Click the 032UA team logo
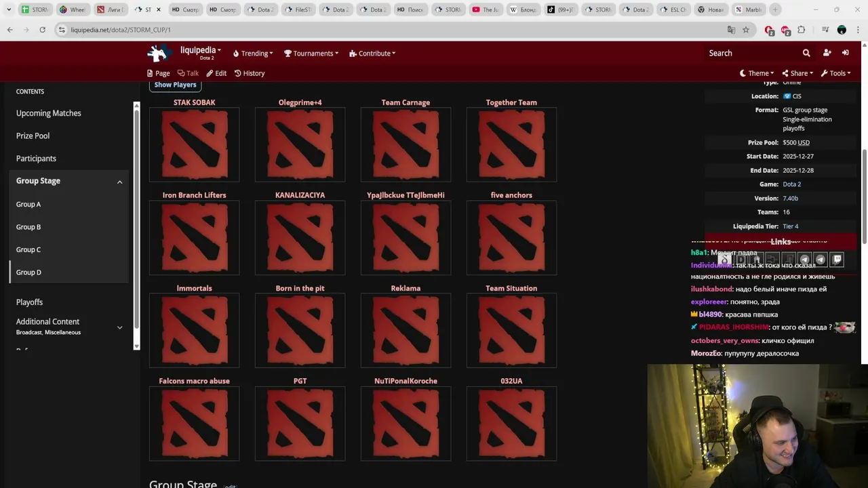 pyautogui.click(x=511, y=424)
